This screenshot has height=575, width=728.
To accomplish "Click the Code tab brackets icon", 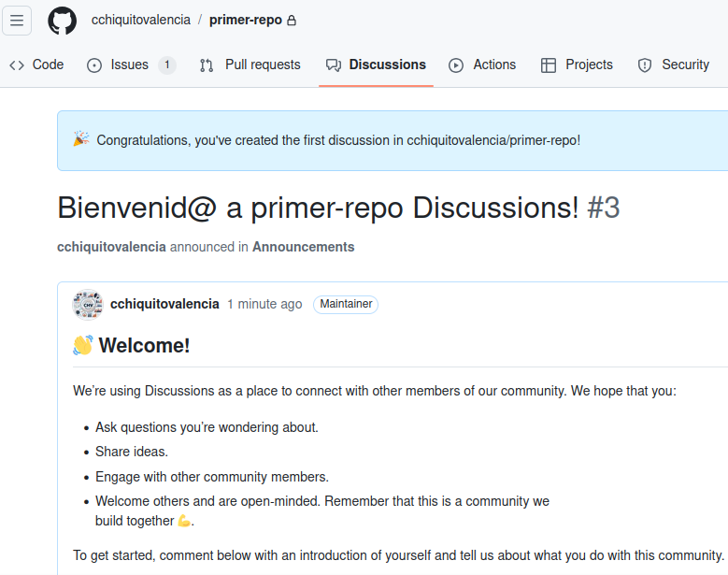I will [x=17, y=65].
